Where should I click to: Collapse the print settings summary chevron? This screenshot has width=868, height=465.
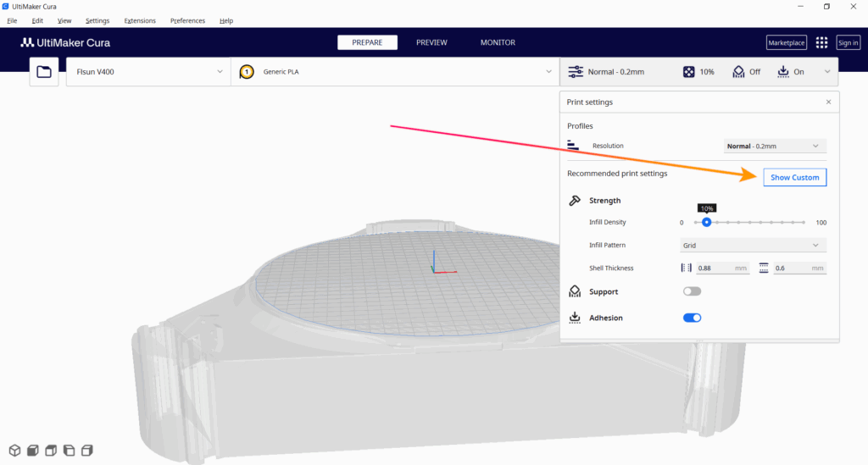[827, 72]
